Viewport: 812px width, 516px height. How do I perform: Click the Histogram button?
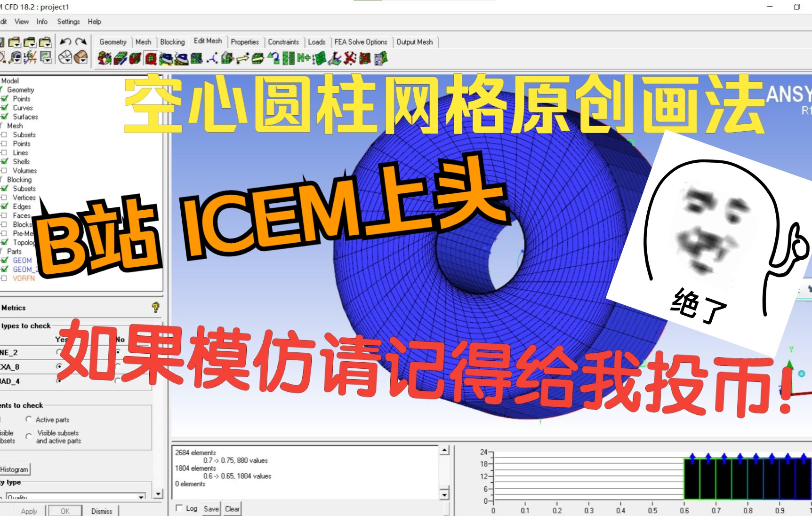(x=15, y=469)
